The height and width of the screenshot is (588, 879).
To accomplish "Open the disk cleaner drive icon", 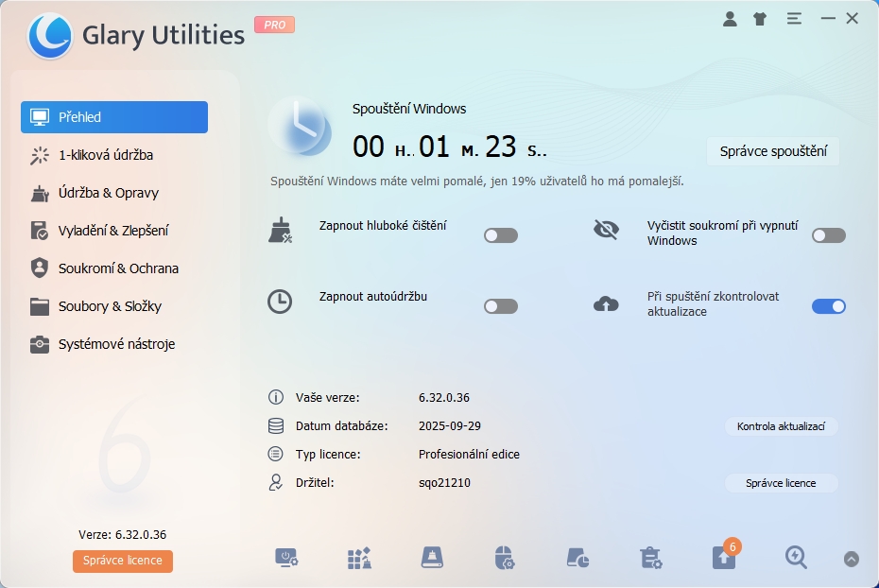I will [432, 558].
